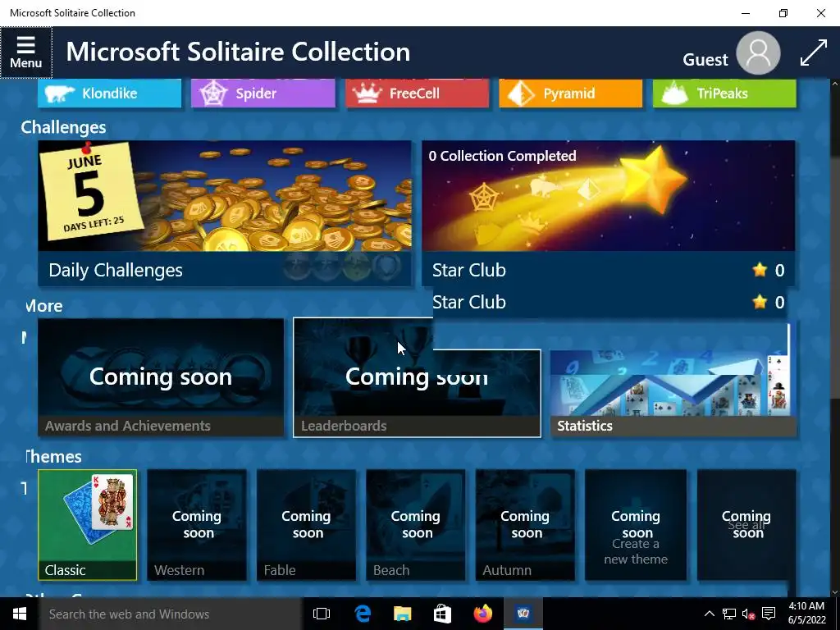The image size is (840, 630).
Task: Select the Classic theme
Action: tap(87, 525)
